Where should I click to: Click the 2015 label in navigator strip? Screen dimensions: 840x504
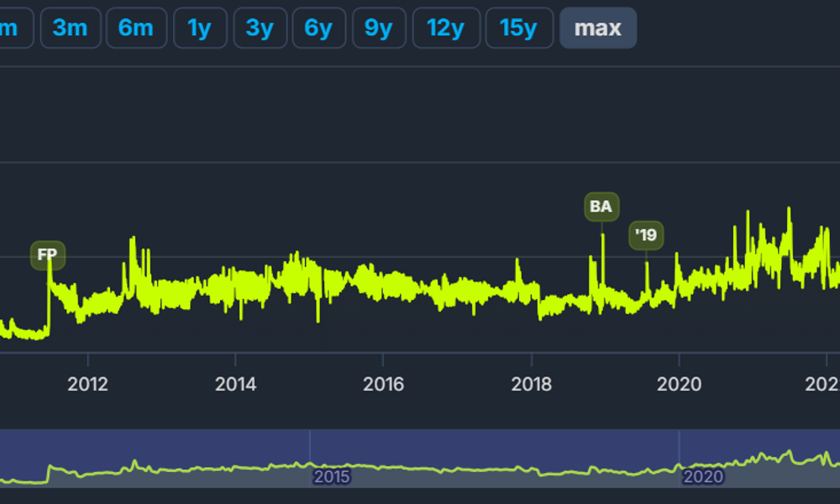point(332,477)
